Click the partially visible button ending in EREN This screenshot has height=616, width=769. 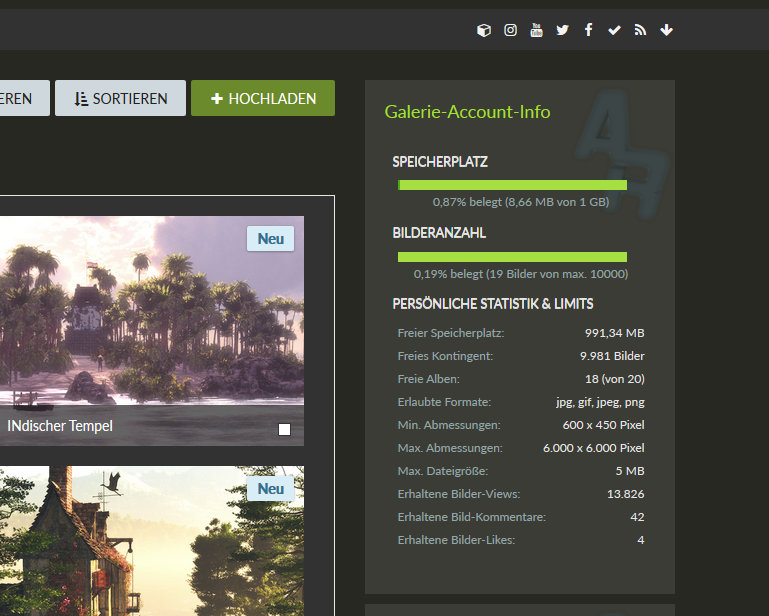click(25, 98)
